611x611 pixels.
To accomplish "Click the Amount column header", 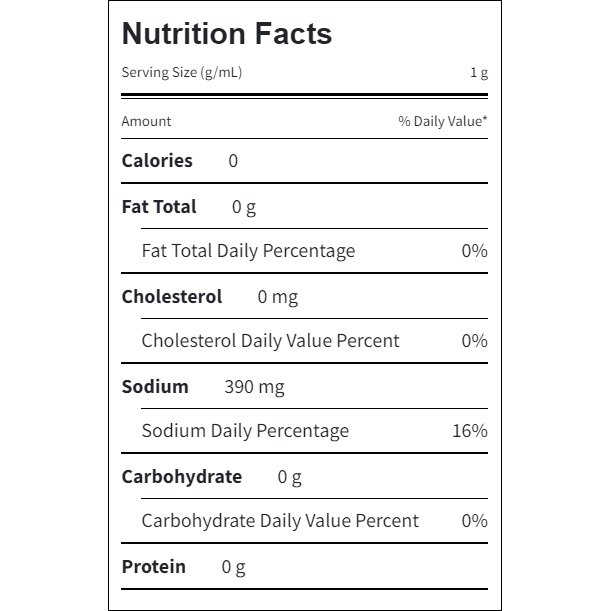I will [146, 121].
